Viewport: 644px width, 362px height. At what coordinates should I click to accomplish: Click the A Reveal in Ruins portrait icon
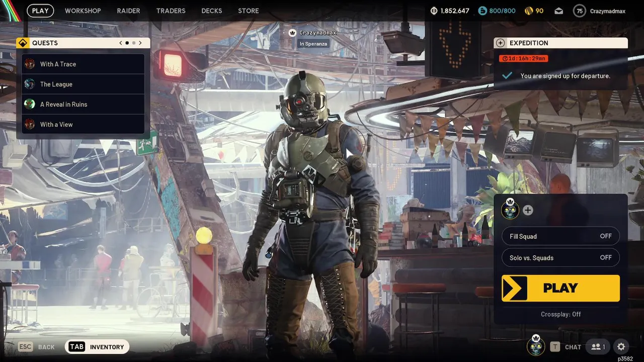click(30, 104)
